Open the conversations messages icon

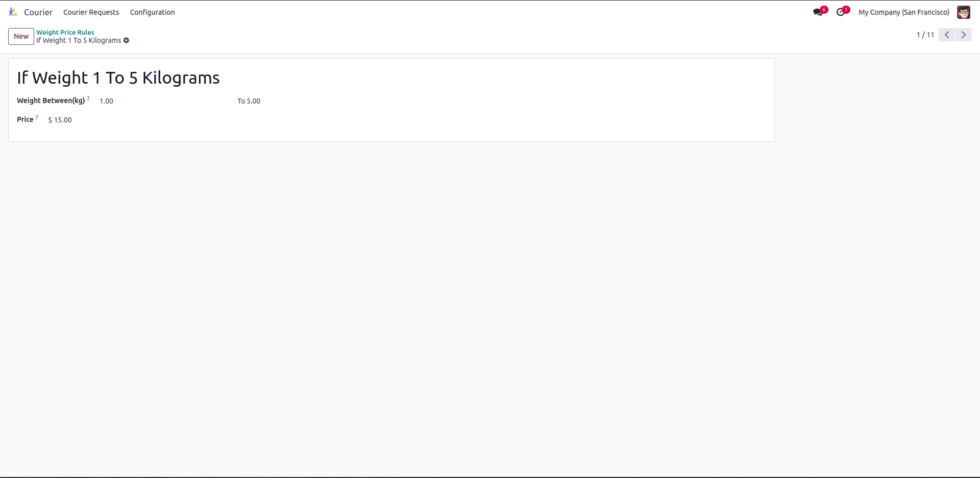pyautogui.click(x=818, y=12)
